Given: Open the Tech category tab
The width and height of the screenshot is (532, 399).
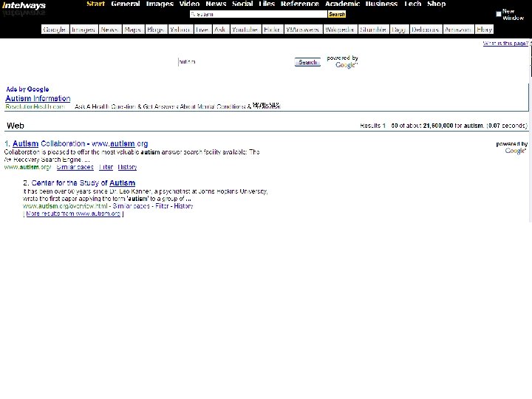Looking at the screenshot, I should coord(412,4).
